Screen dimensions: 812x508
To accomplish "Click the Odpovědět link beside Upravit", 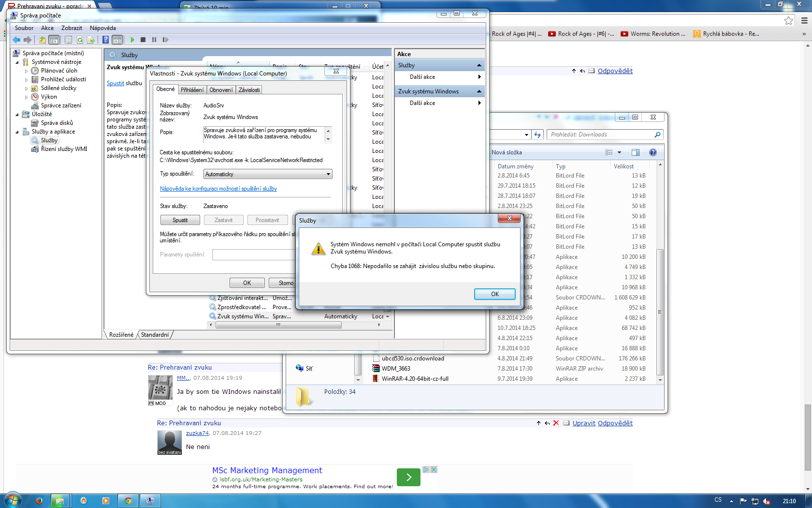I will point(615,423).
